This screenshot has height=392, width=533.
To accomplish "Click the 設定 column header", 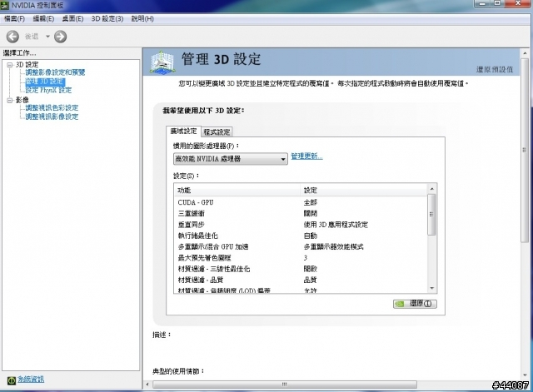I will [x=364, y=191].
